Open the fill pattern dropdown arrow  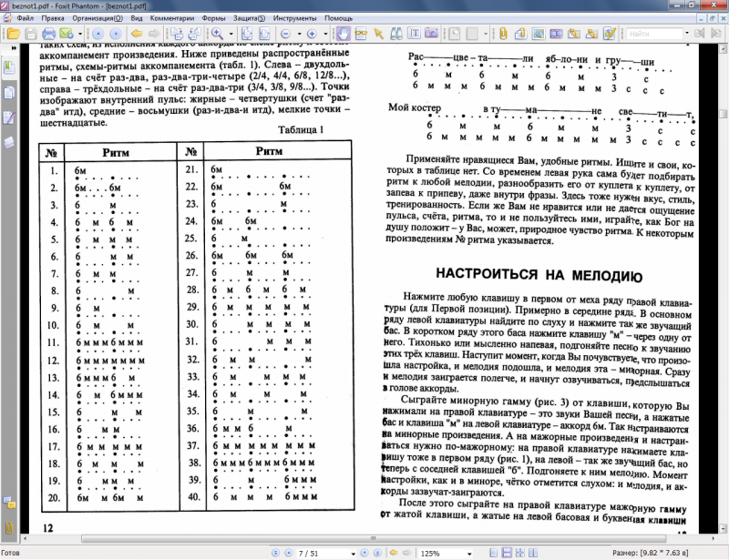click(486, 34)
